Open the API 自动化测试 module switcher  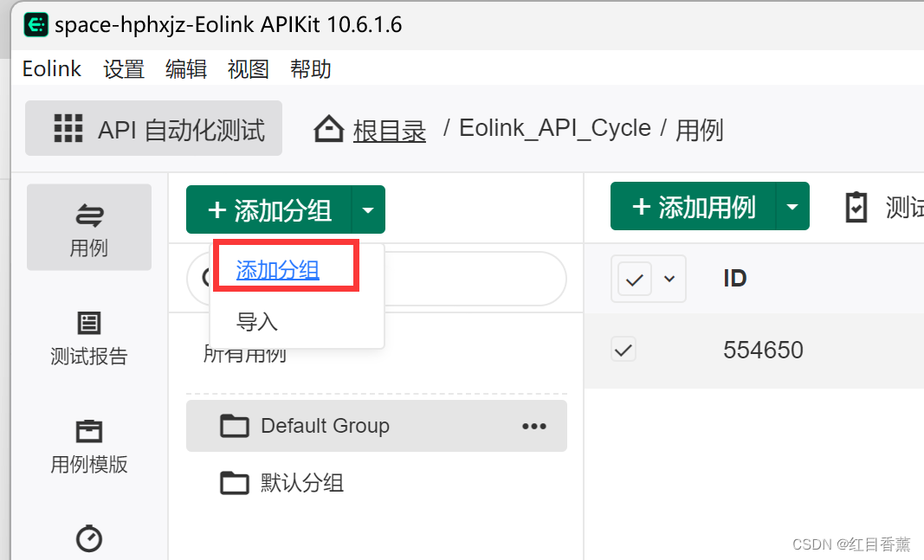click(153, 128)
